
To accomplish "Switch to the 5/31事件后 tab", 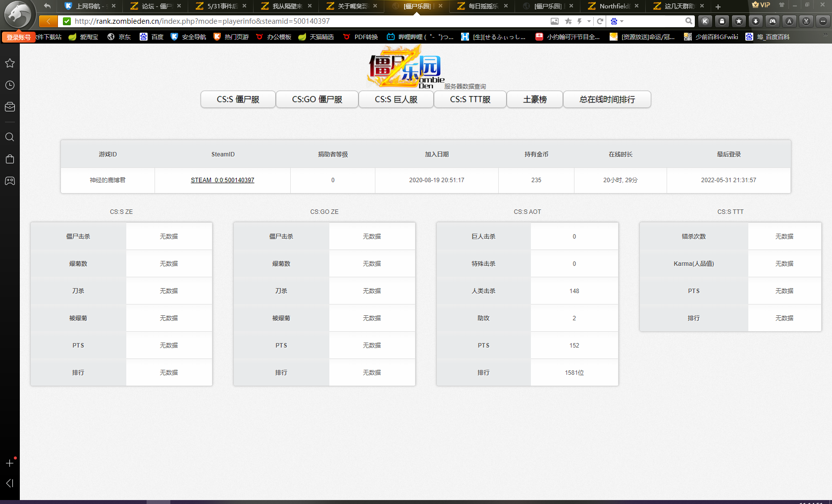I will [220, 6].
